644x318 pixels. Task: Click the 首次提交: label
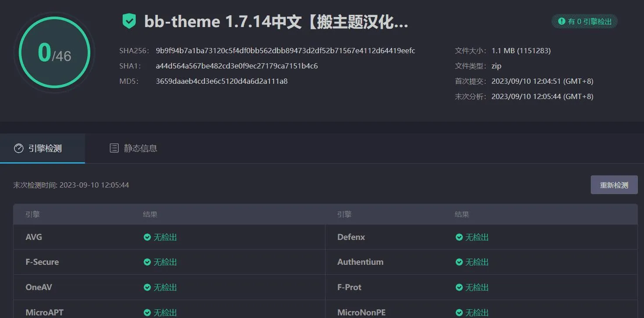[471, 81]
